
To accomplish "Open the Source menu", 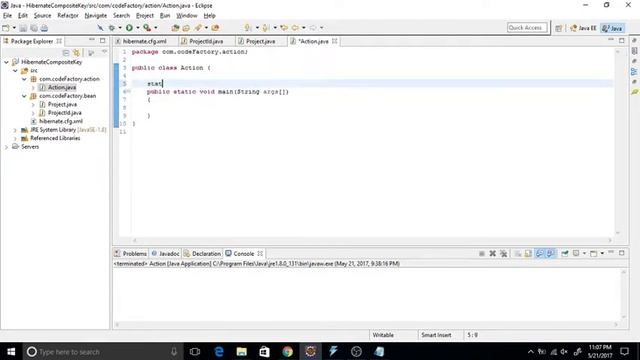I will coord(42,16).
